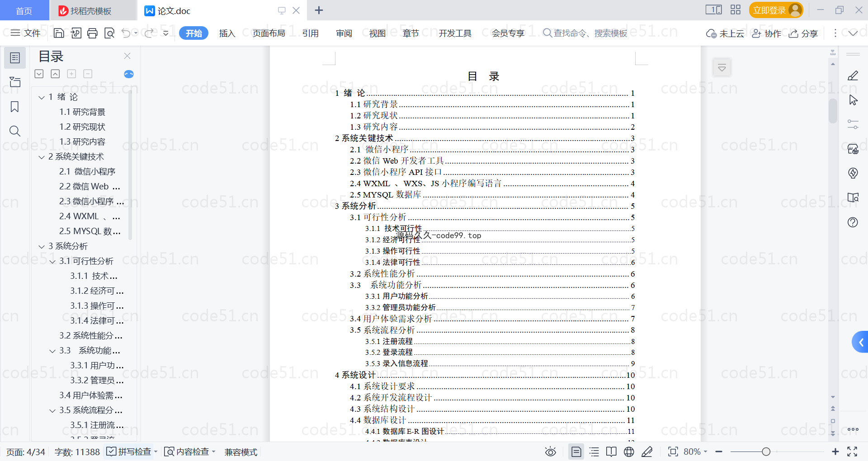Click the 分享 share button
The width and height of the screenshot is (868, 461).
pyautogui.click(x=804, y=33)
